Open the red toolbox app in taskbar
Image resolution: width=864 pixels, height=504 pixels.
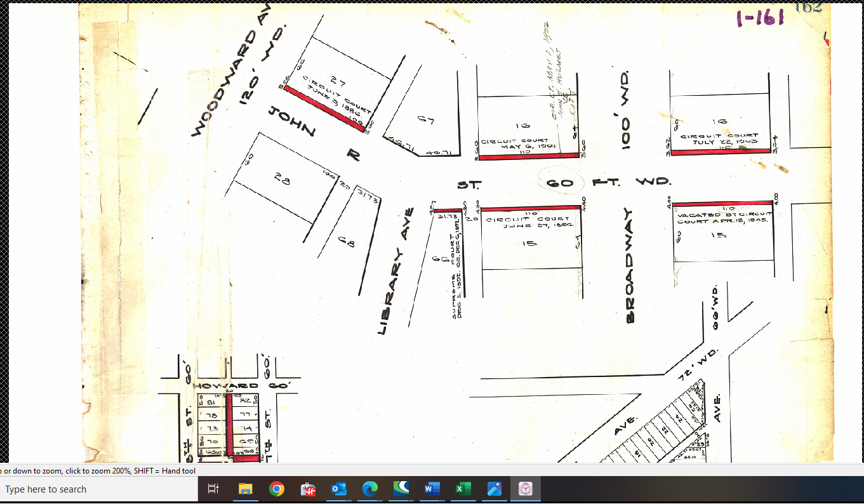point(308,489)
